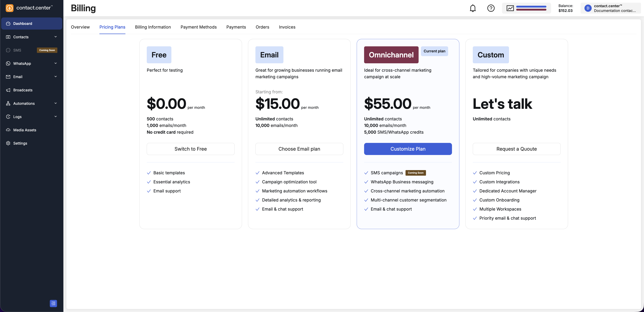Toggle the sidebar collapse button

pyautogui.click(x=53, y=303)
